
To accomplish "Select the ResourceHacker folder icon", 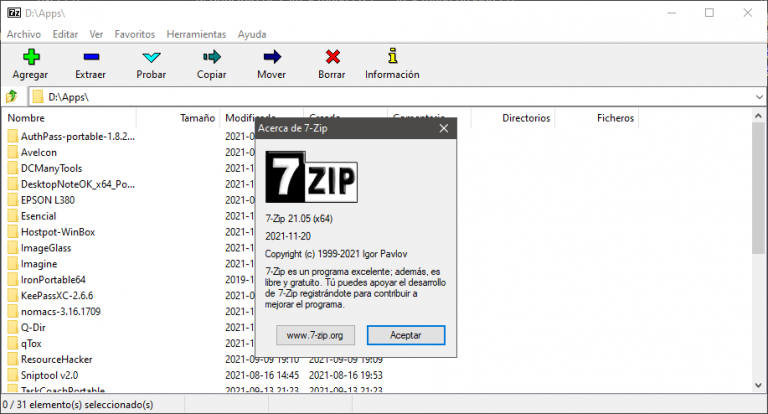I will point(13,359).
